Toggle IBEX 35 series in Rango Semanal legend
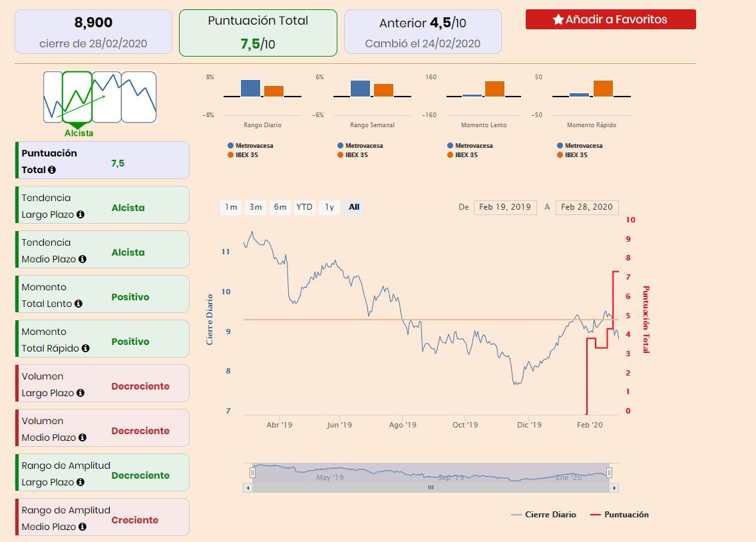Screen dimensions: 756x542 [353, 154]
